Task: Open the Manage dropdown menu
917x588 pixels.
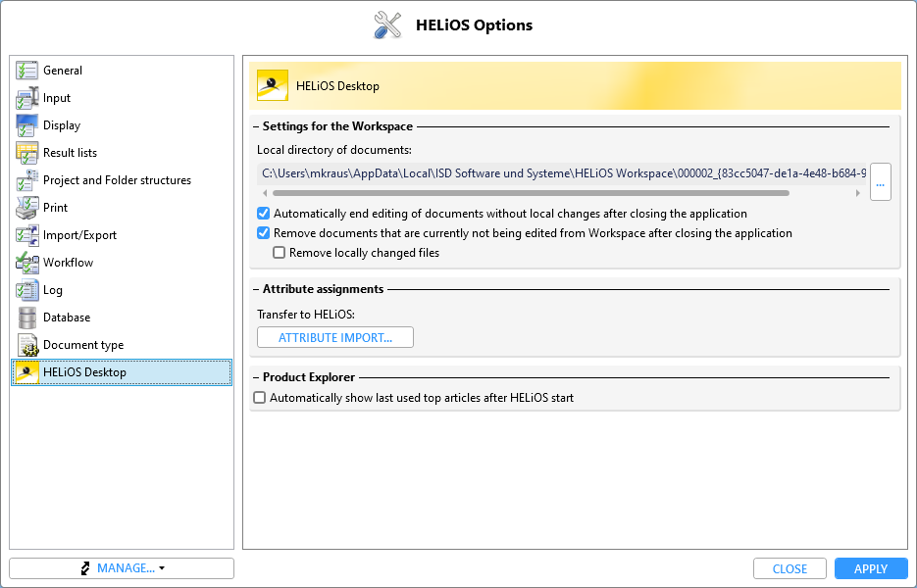Action: coord(122,568)
